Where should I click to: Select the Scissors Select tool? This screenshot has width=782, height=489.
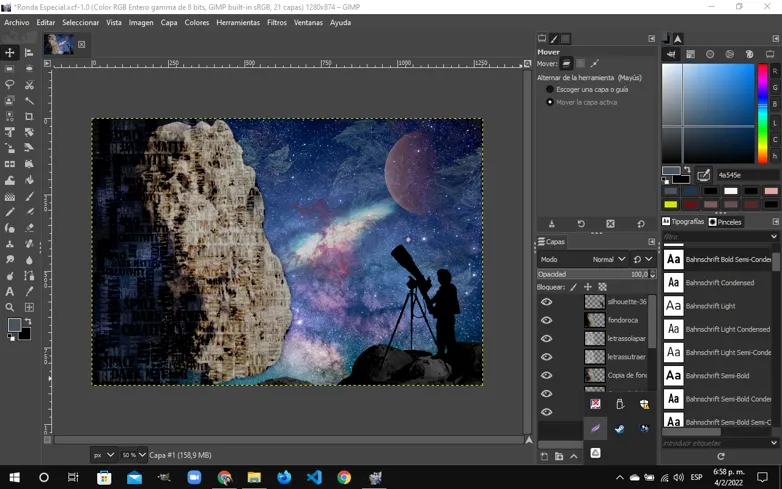pos(29,84)
